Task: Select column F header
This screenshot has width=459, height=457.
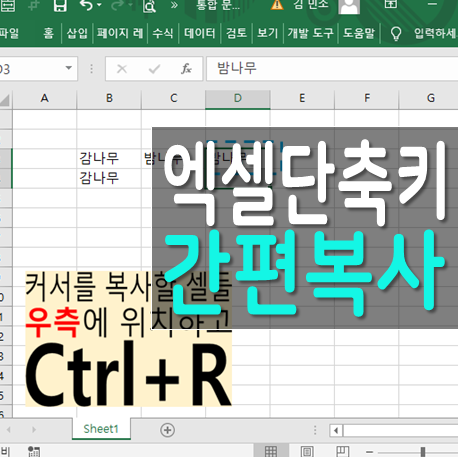Action: 367,98
